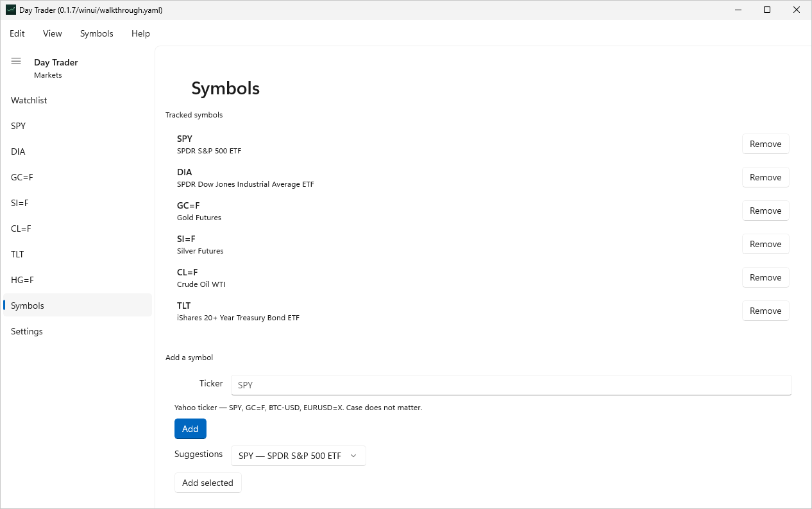Remove the GC=F Gold Futures symbol
This screenshot has width=812, height=509.
tap(765, 211)
